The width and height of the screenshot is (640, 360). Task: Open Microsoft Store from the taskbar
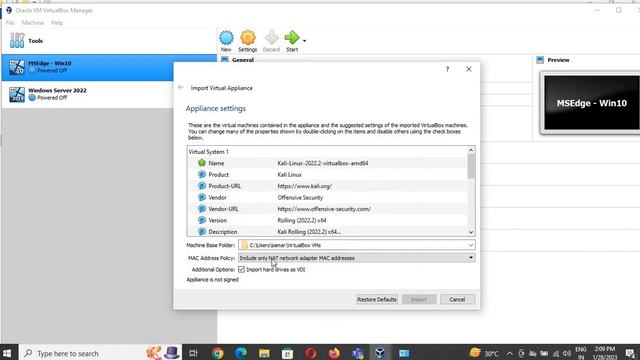pos(287,353)
